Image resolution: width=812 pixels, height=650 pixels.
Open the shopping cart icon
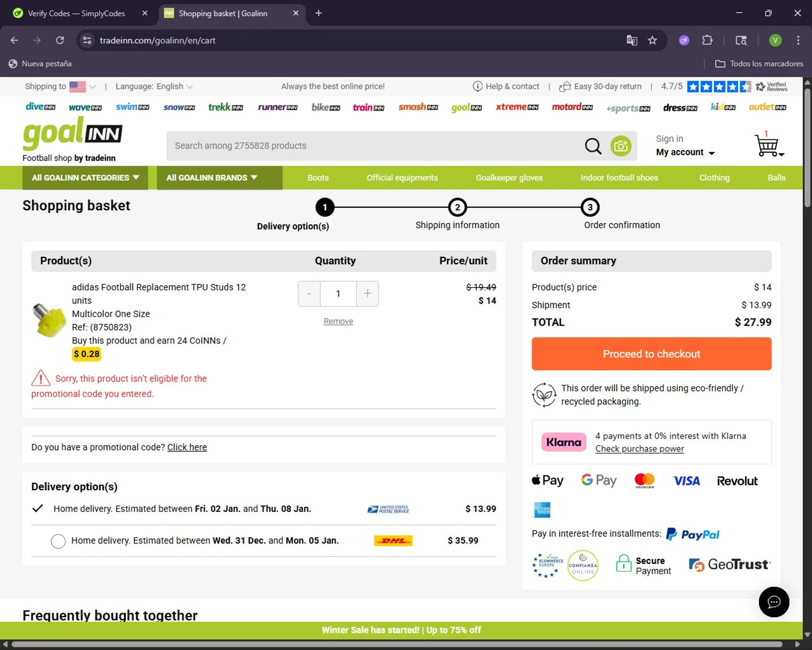coord(768,145)
